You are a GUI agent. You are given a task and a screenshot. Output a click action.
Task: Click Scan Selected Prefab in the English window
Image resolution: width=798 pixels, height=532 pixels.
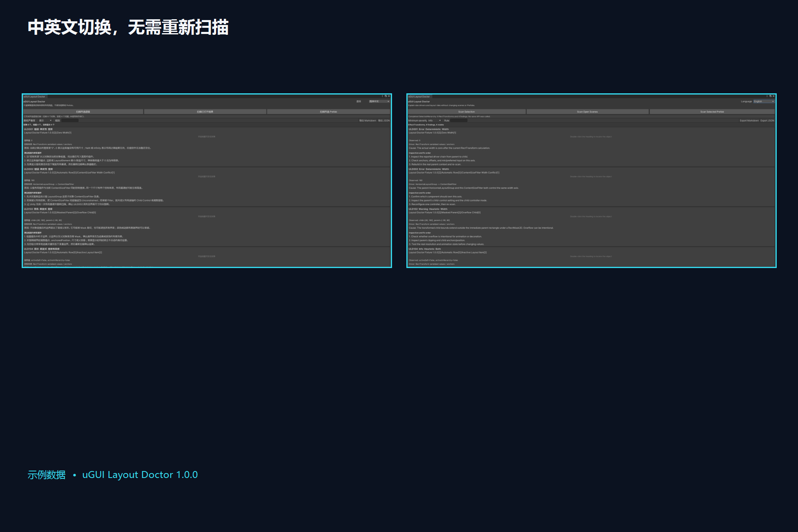point(712,112)
